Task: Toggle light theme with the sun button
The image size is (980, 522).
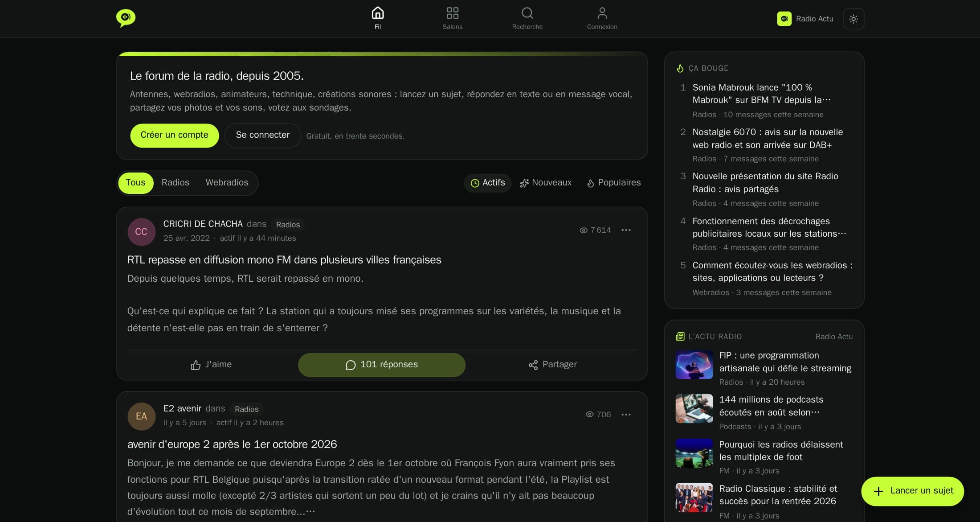Action: [853, 19]
